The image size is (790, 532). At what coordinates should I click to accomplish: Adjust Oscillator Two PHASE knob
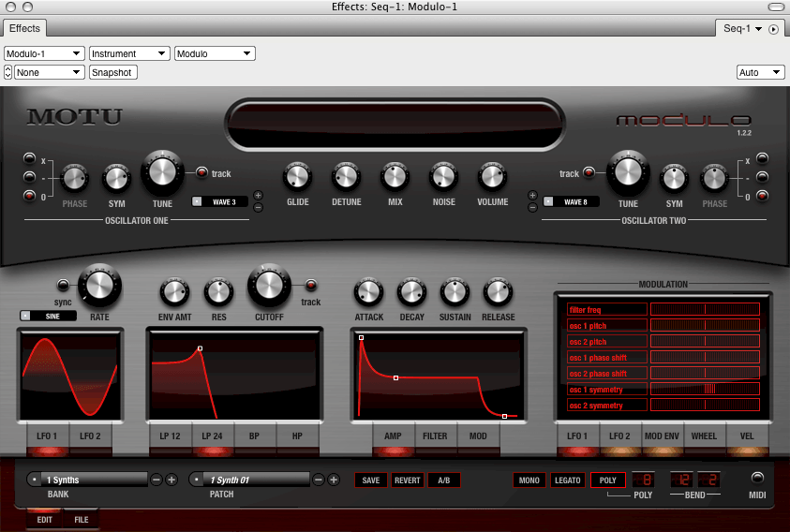[714, 179]
